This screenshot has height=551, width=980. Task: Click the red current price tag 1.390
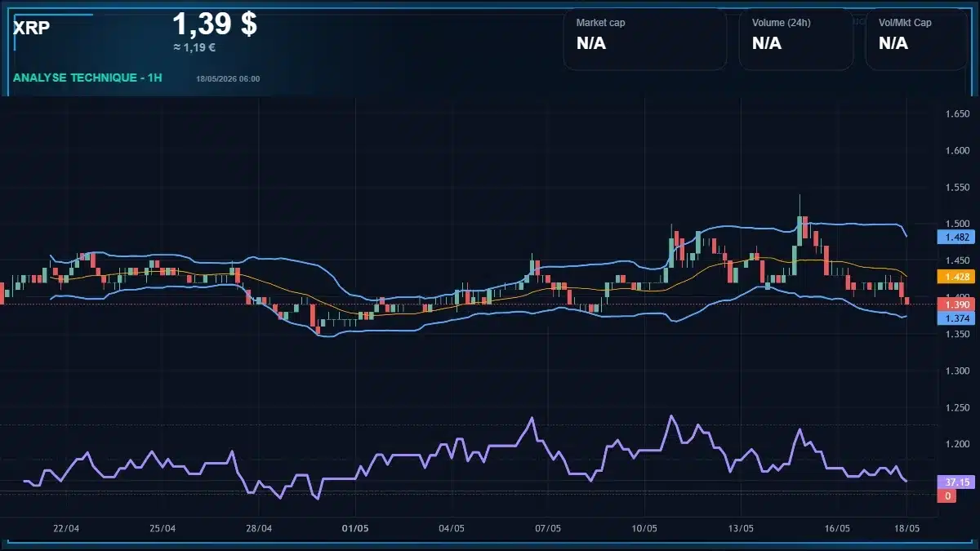[x=955, y=304]
